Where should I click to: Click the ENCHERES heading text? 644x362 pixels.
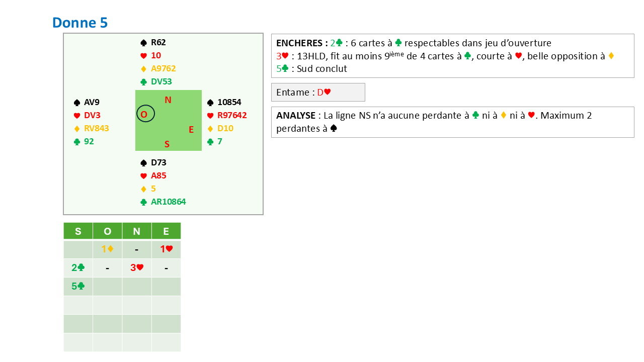tap(299, 43)
